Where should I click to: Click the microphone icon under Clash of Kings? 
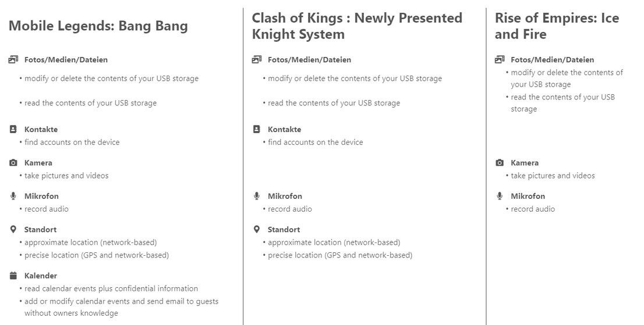(x=257, y=196)
